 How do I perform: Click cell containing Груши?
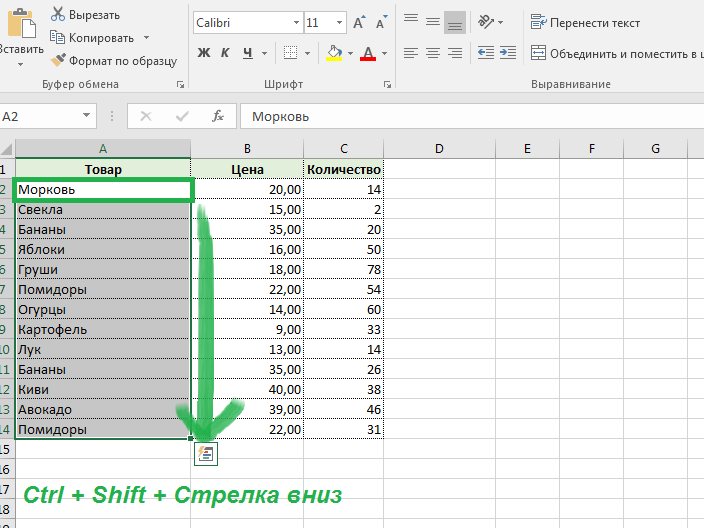point(103,269)
